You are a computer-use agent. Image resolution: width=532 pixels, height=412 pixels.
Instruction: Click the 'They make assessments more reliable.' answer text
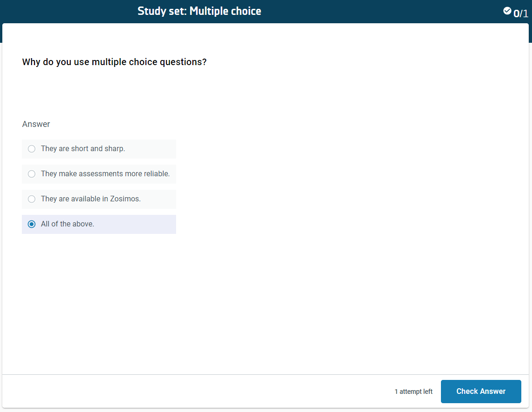(x=105, y=174)
